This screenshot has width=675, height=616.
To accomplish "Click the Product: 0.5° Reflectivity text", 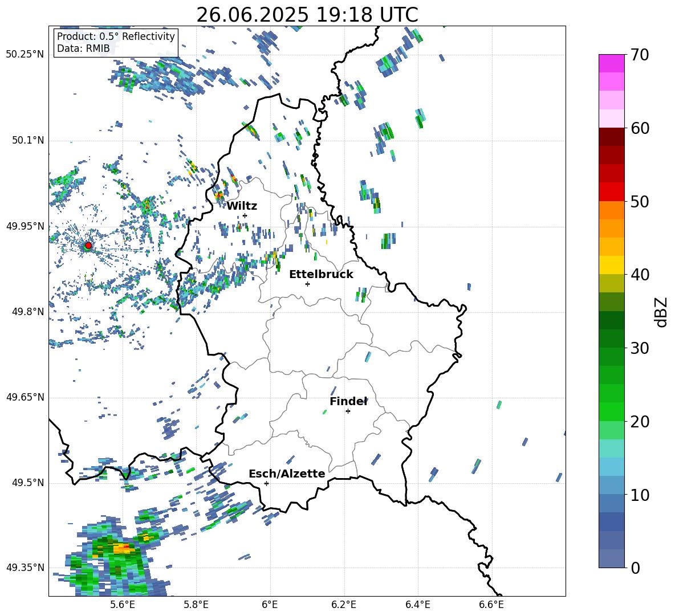I will pyautogui.click(x=116, y=36).
